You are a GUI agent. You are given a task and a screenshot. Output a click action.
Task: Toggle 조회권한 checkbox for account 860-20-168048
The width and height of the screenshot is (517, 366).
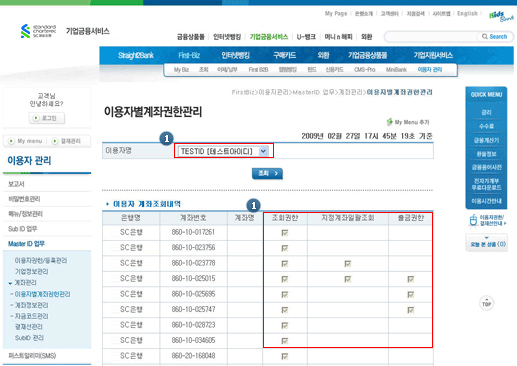click(285, 356)
